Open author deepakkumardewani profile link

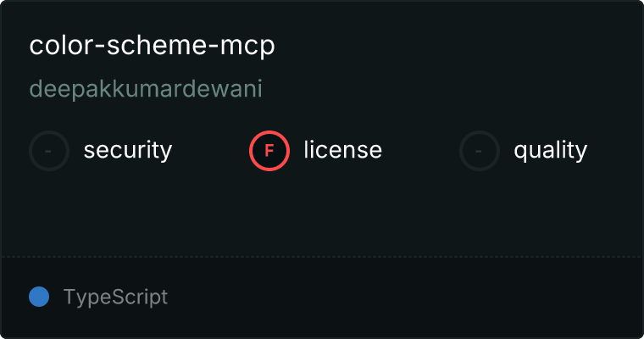[x=146, y=89]
